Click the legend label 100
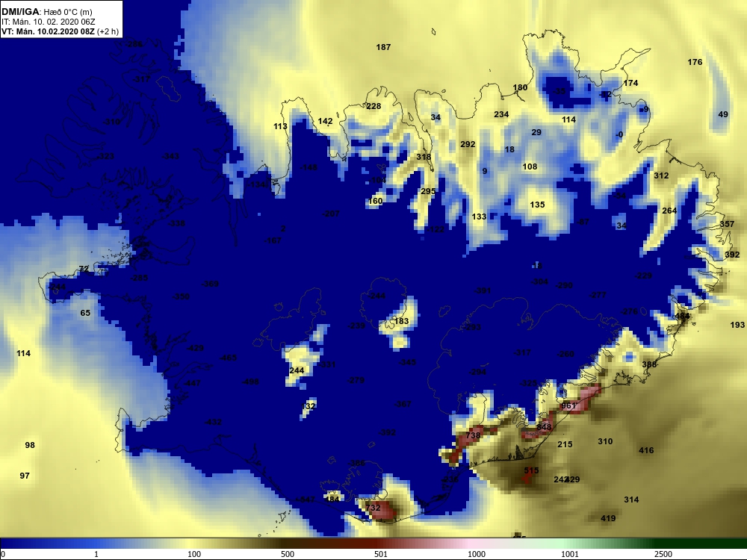The height and width of the screenshot is (560, 747). [x=194, y=554]
